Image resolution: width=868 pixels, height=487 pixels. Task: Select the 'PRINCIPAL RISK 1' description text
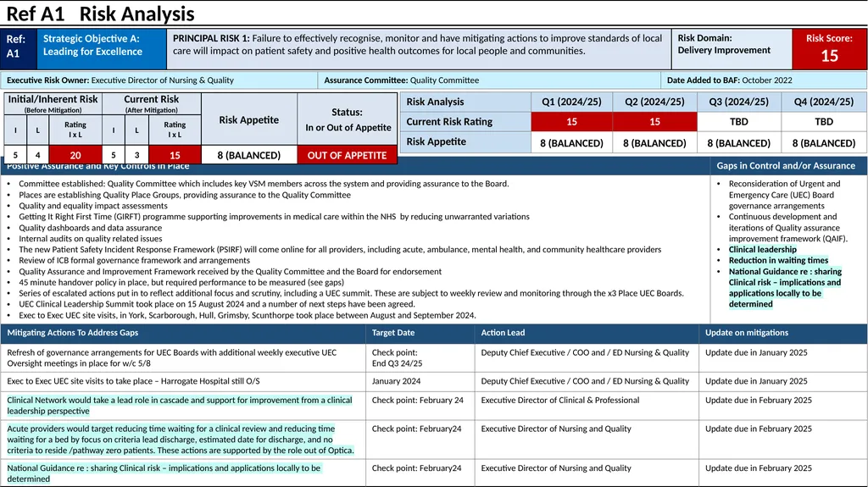[x=419, y=45]
